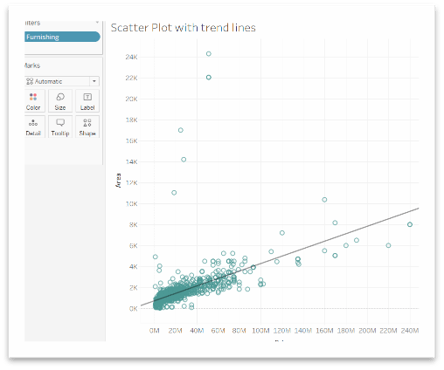Select the 10K axis label
The width and height of the screenshot is (444, 370).
[131, 204]
